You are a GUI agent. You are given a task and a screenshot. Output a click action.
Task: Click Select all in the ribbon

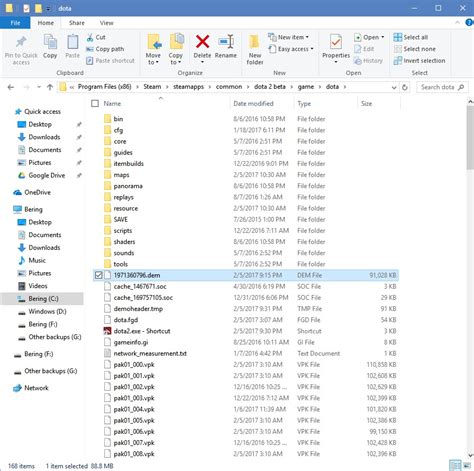[411, 37]
